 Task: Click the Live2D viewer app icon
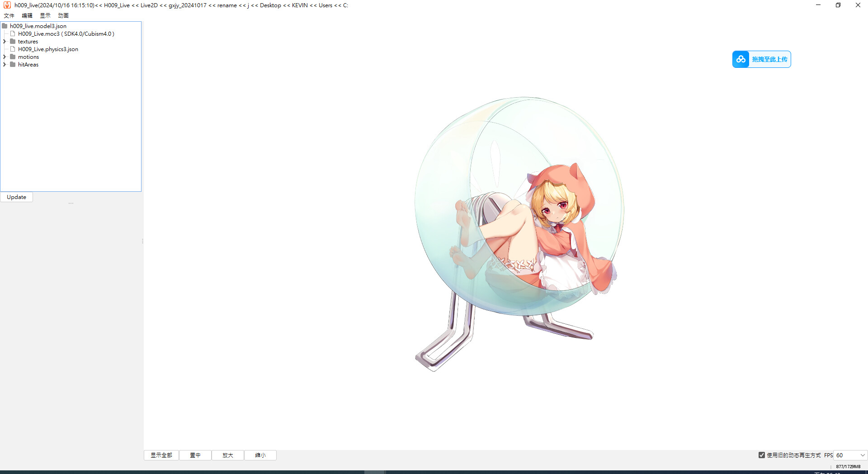tap(7, 5)
